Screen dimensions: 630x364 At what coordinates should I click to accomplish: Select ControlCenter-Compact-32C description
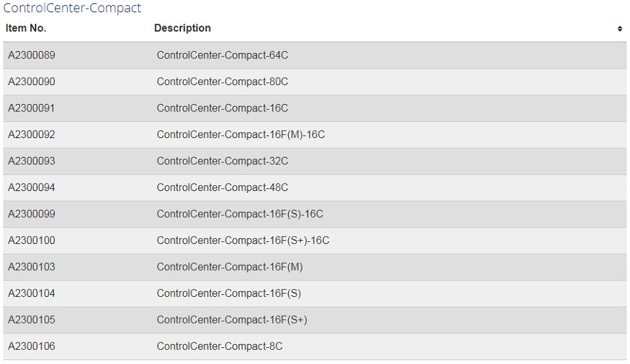click(223, 161)
